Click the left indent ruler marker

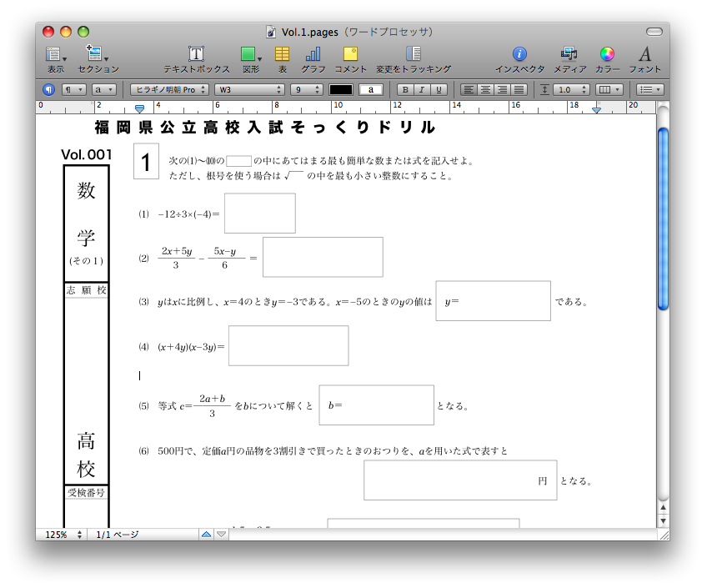click(140, 108)
